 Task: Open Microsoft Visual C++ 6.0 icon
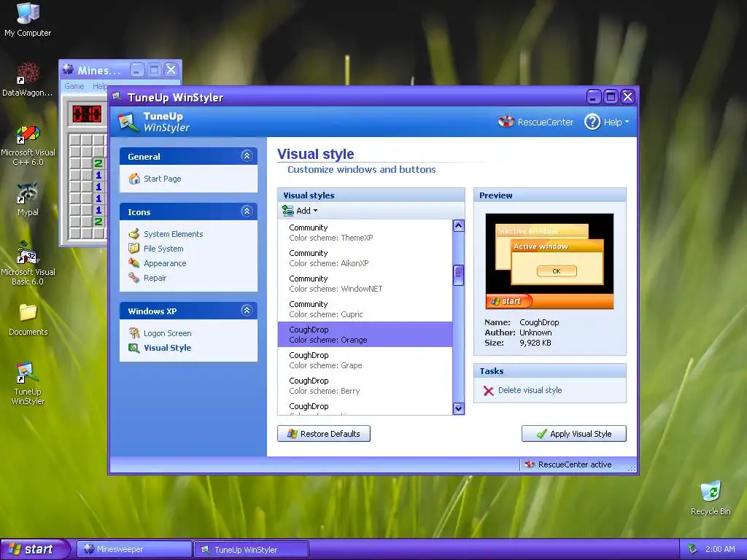28,133
